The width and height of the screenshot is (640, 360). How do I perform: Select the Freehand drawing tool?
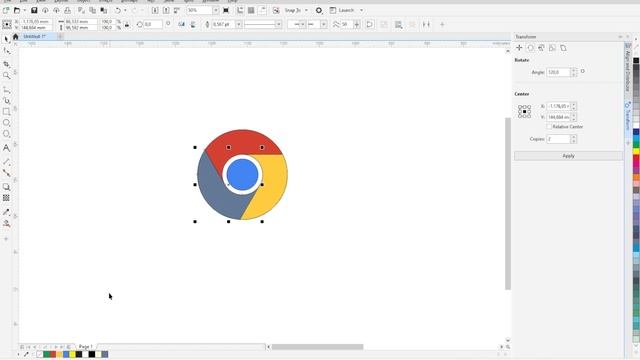pos(6,90)
